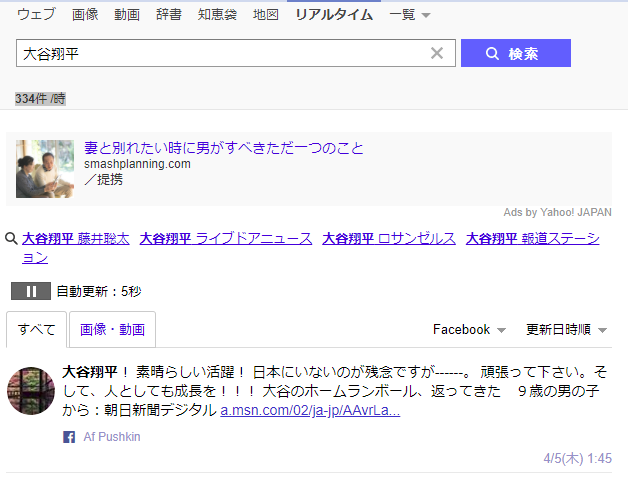Viewport: 628px width, 478px height.
Task: Open the 更新日時順 sort dropdown
Action: click(x=566, y=329)
